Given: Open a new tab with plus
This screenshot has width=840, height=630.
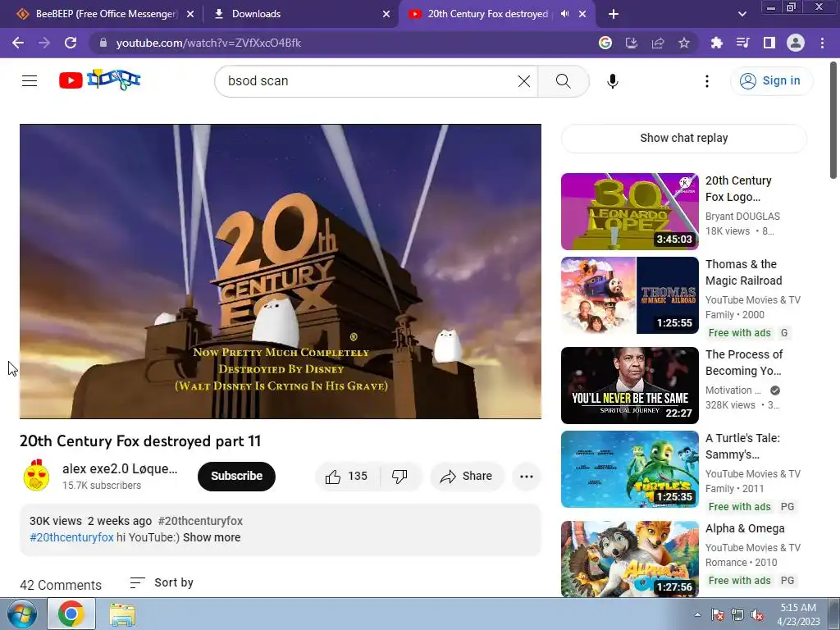Looking at the screenshot, I should (x=614, y=14).
